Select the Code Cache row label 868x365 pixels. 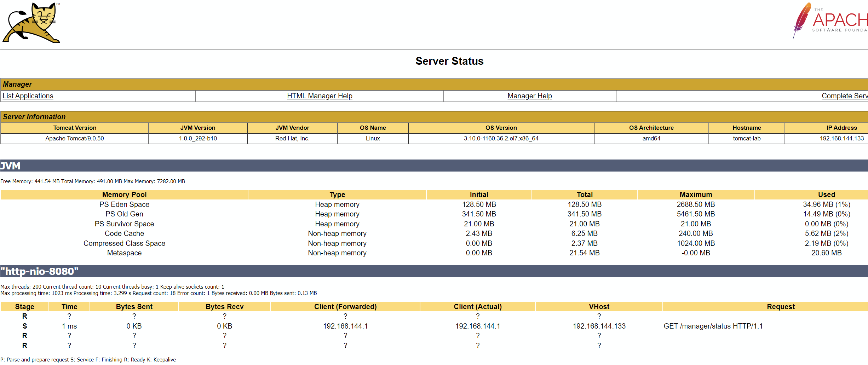pos(124,233)
